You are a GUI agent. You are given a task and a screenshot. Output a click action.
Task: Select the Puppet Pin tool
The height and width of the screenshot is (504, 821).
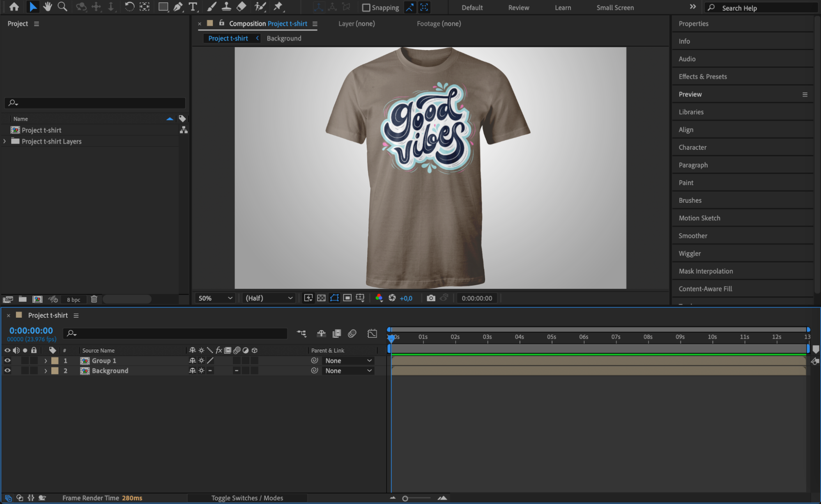[x=278, y=7]
